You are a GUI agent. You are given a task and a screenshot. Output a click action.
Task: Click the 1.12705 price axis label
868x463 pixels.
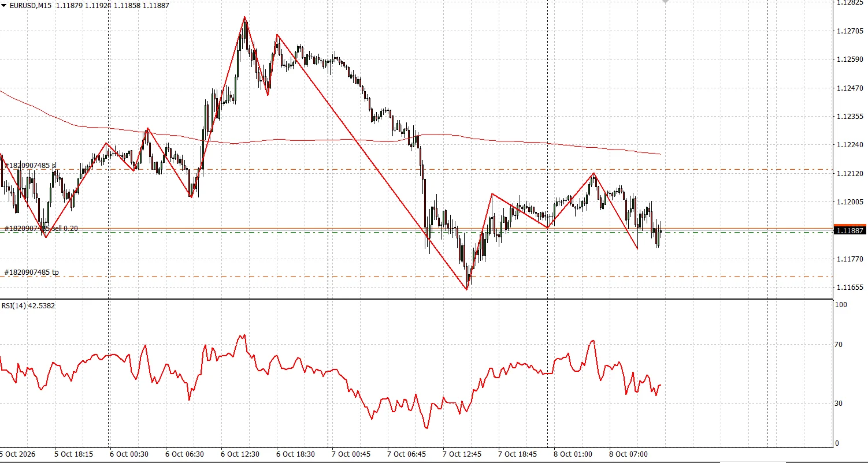(850, 31)
